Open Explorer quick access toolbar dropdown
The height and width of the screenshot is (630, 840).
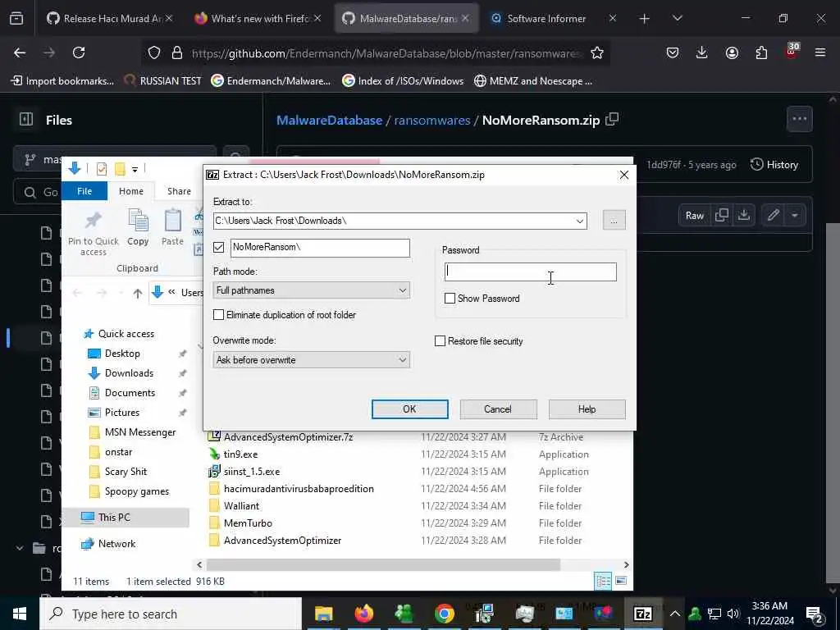tap(135, 169)
